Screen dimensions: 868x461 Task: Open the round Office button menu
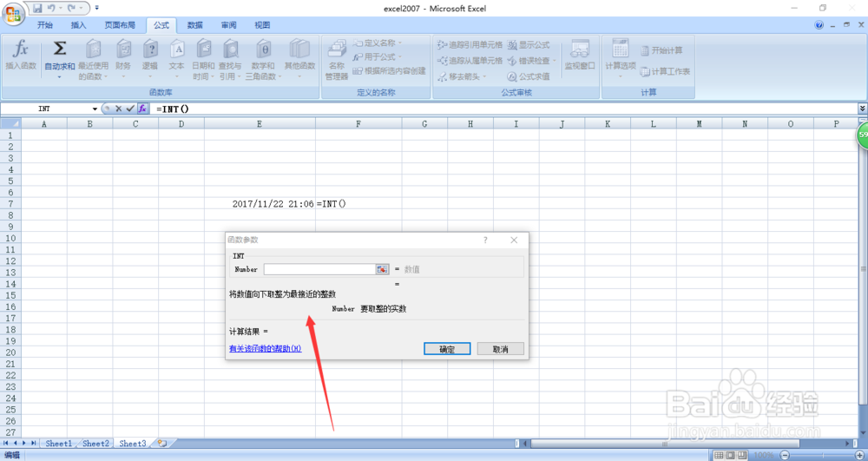(x=13, y=13)
